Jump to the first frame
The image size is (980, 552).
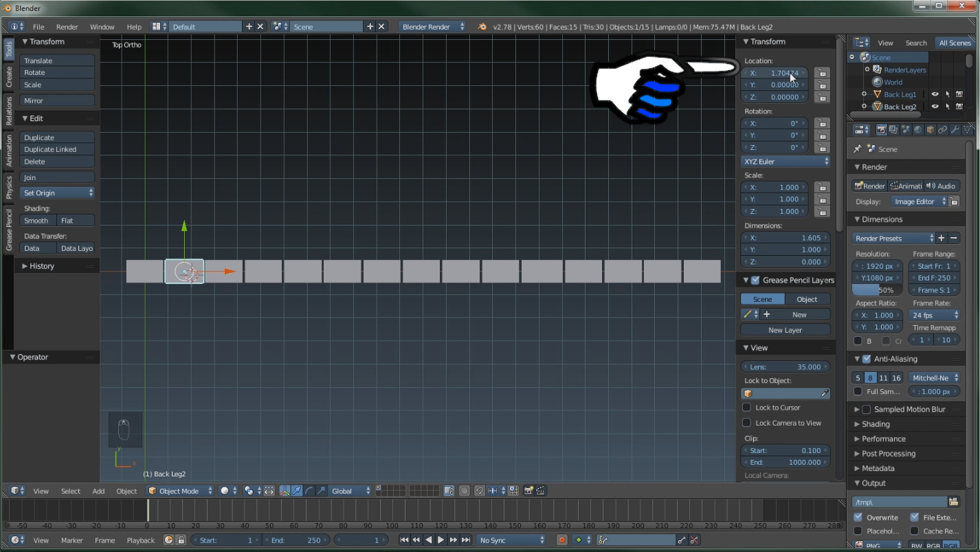click(x=404, y=540)
